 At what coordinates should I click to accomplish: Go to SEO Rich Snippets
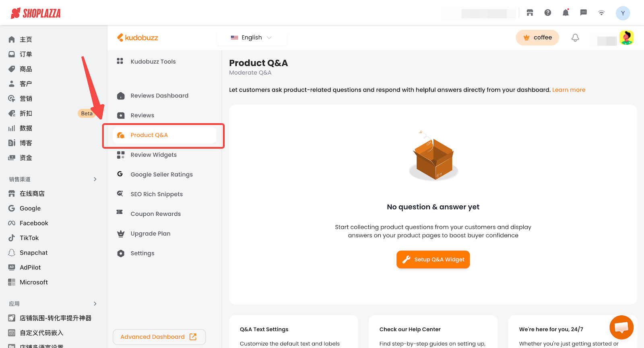pos(157,194)
